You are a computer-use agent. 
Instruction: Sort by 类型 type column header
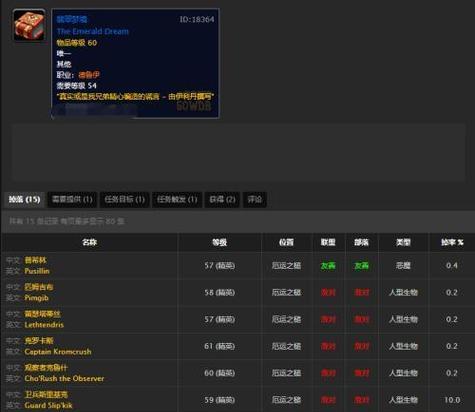click(403, 242)
